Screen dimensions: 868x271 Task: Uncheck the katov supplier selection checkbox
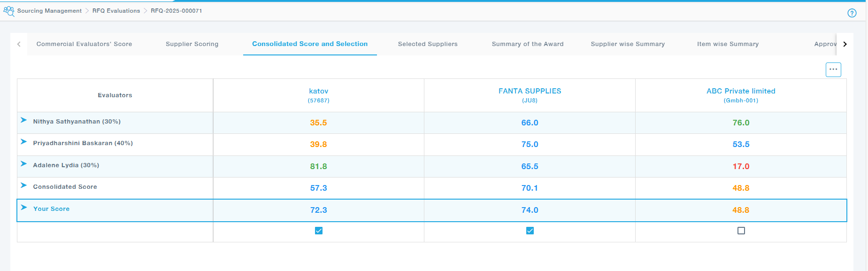(x=319, y=231)
